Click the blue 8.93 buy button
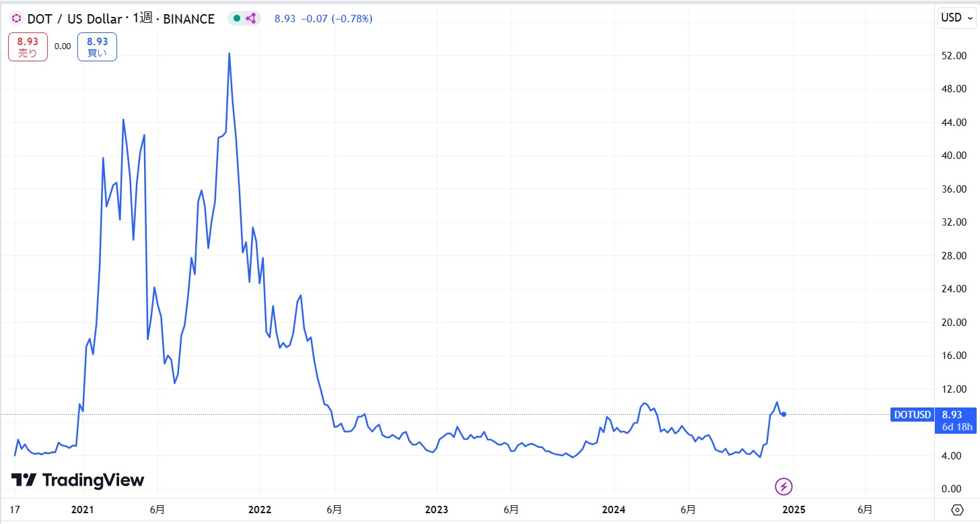Viewport: 980px width, 524px height. [97, 47]
